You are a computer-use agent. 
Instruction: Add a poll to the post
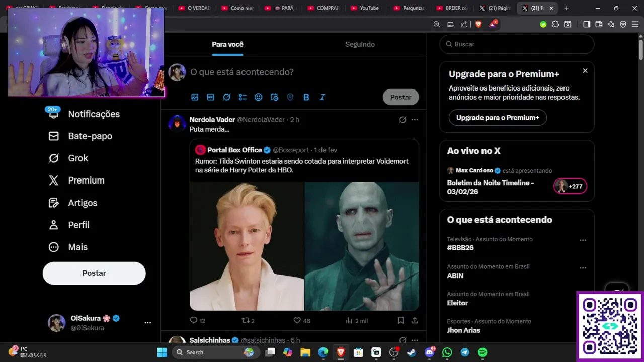coord(243,97)
